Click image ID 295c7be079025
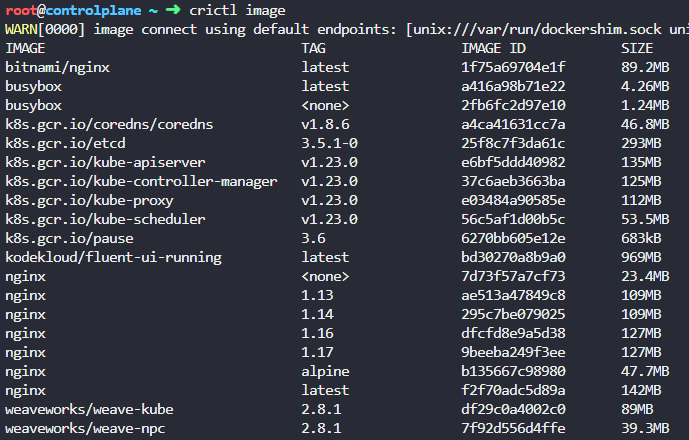 pyautogui.click(x=513, y=314)
